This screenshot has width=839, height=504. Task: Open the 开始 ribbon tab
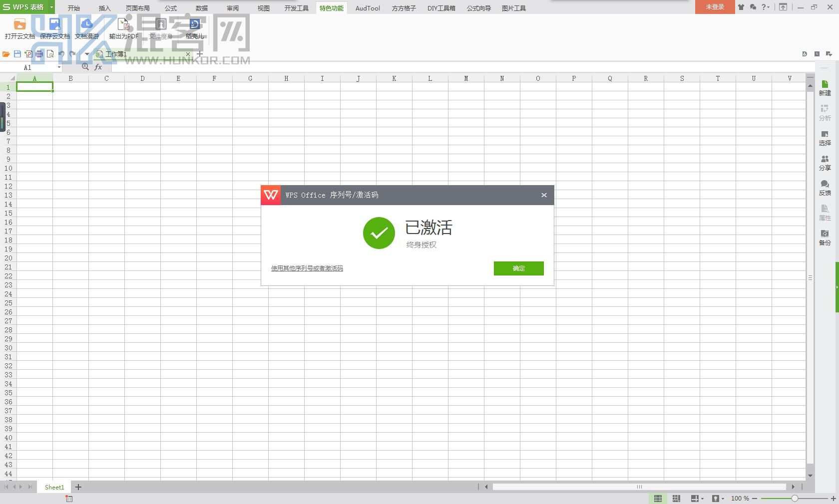coord(74,8)
